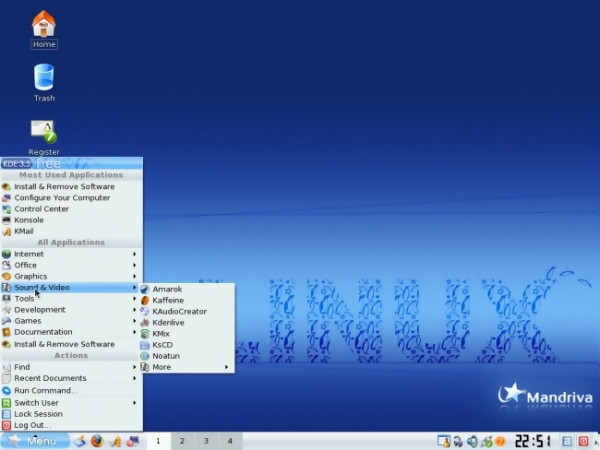Open the Register desktop icon
Viewport: 600px width, 450px height.
pos(44,135)
